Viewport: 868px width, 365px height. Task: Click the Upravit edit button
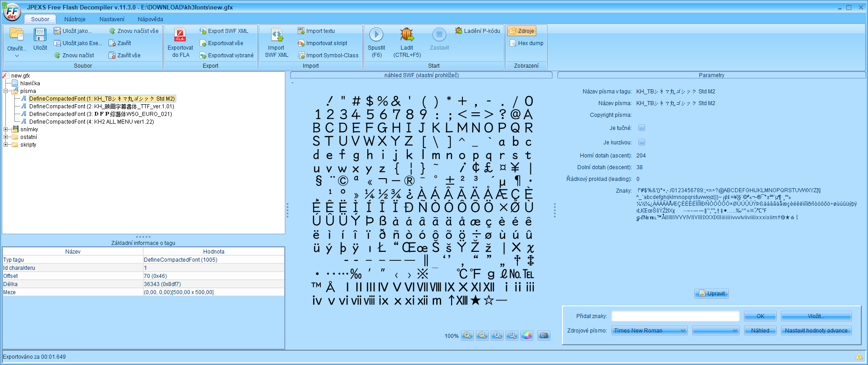tap(712, 294)
